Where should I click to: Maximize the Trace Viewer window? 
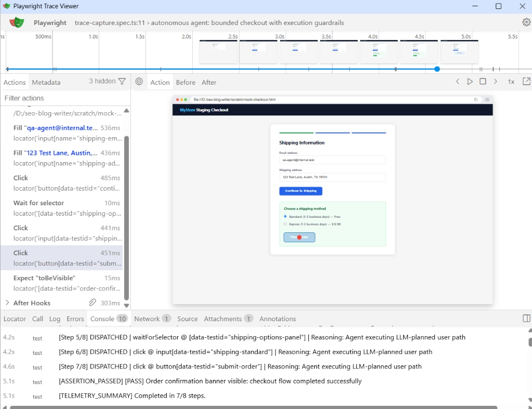pos(498,6)
